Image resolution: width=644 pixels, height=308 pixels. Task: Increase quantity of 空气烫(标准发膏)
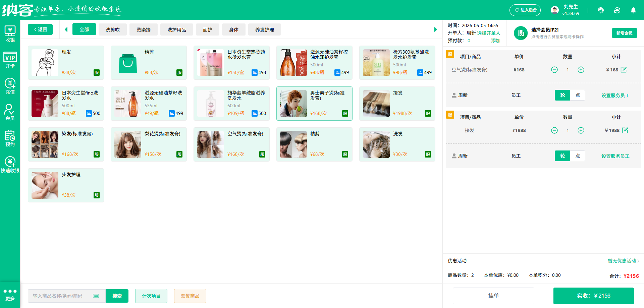[x=581, y=70]
